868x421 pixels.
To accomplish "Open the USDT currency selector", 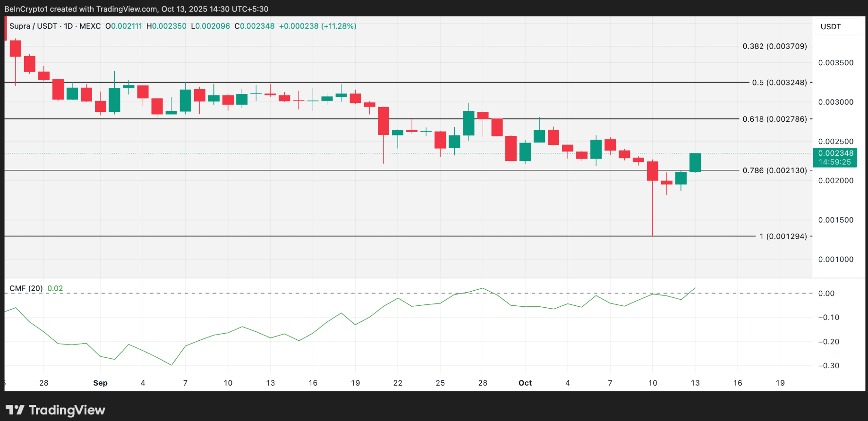I will pyautogui.click(x=830, y=27).
